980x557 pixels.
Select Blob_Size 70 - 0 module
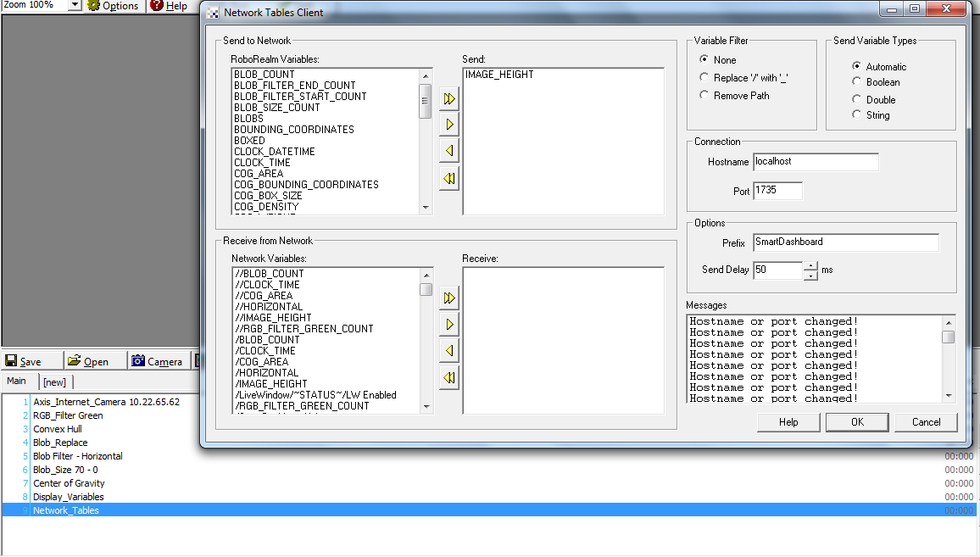(65, 471)
